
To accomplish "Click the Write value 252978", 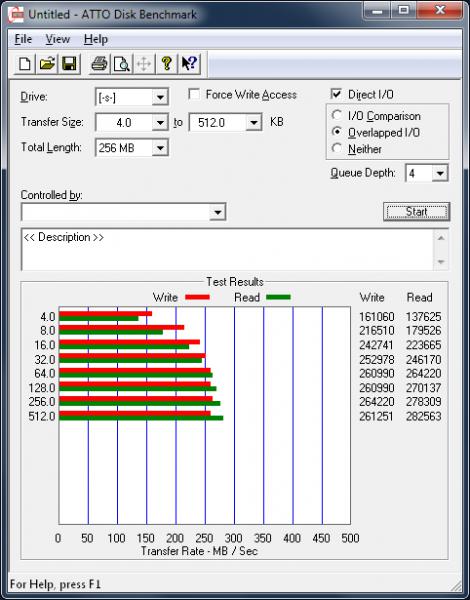I will tap(377, 360).
